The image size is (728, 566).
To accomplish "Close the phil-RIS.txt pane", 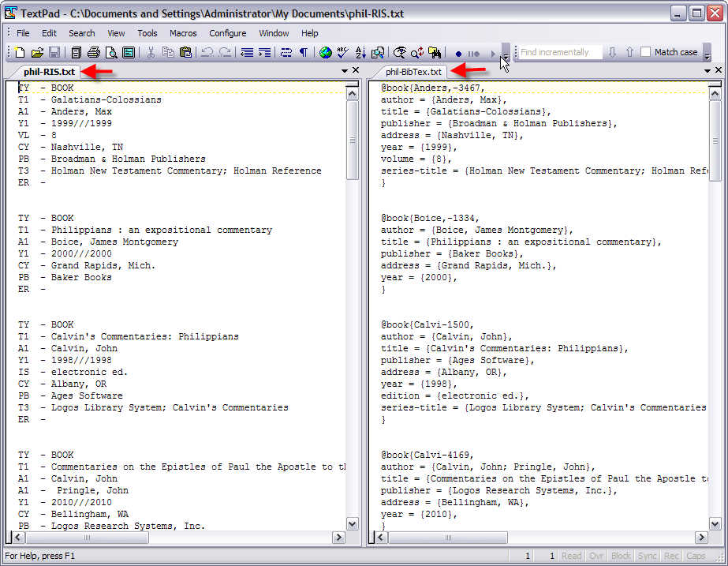I will 356,70.
